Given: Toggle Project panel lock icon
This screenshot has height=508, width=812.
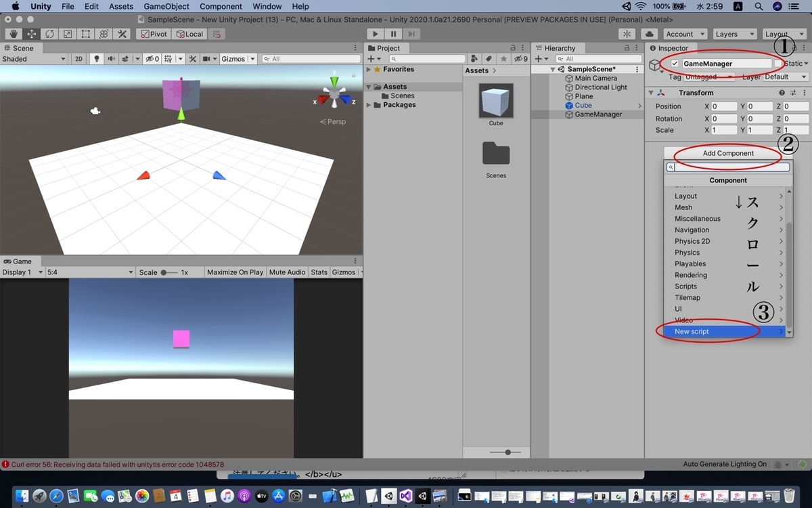Looking at the screenshot, I should point(513,47).
